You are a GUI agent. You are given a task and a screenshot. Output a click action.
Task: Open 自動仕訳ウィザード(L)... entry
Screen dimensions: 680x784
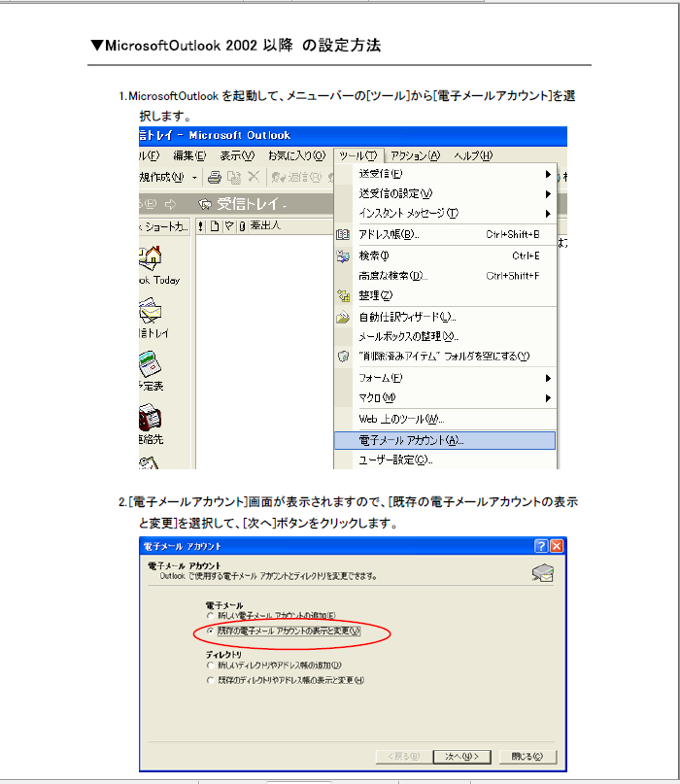coord(445,317)
